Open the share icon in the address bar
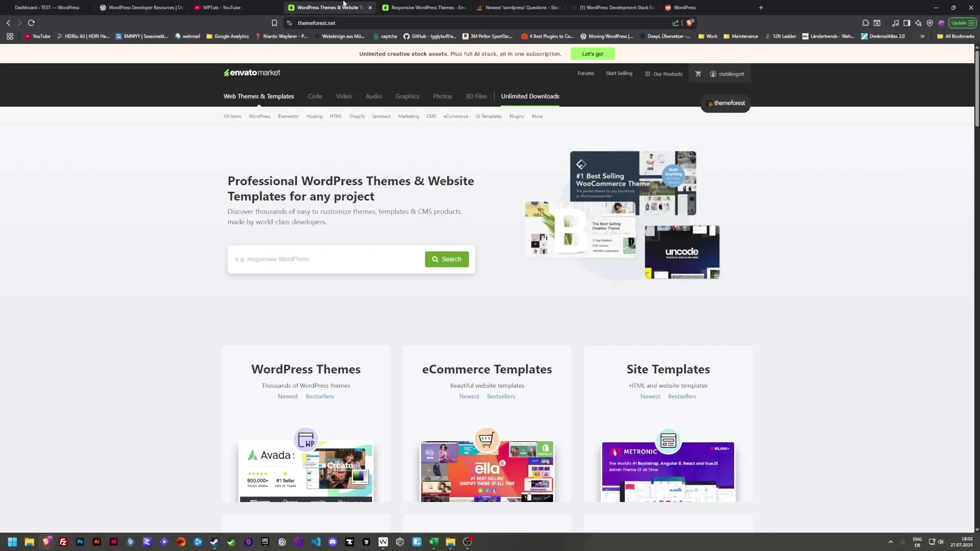 (675, 23)
